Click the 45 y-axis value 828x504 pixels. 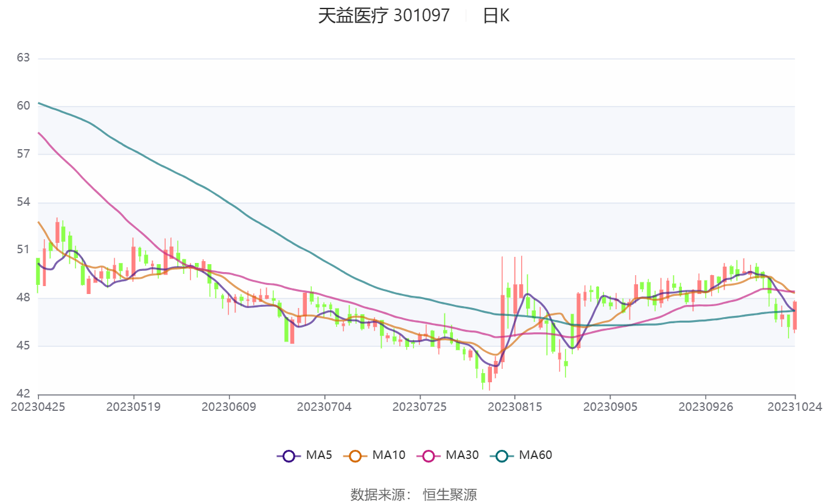(x=23, y=346)
